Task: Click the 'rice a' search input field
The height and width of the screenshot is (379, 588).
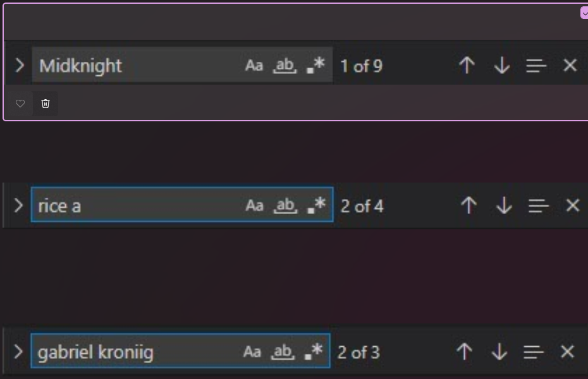Action: (182, 205)
